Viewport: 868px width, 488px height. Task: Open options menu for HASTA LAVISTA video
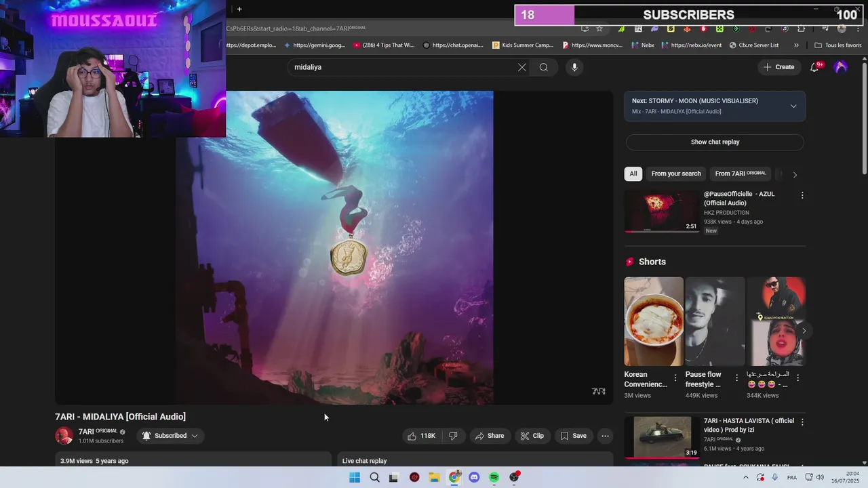pyautogui.click(x=802, y=422)
